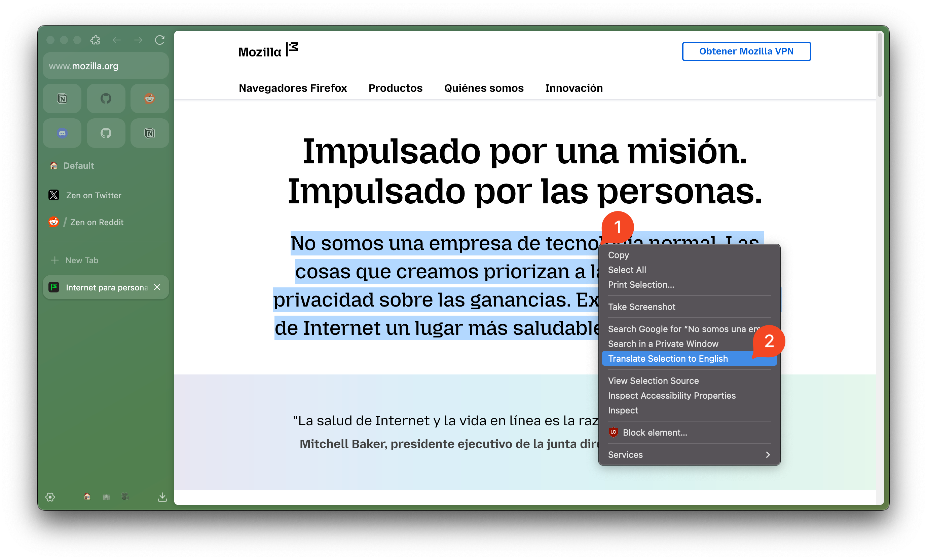The image size is (927, 560).
Task: Open sidebar settings gear icon
Action: [50, 497]
